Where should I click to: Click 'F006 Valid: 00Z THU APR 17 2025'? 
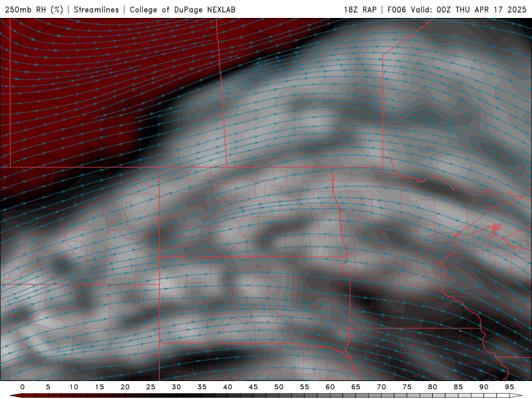tap(457, 9)
